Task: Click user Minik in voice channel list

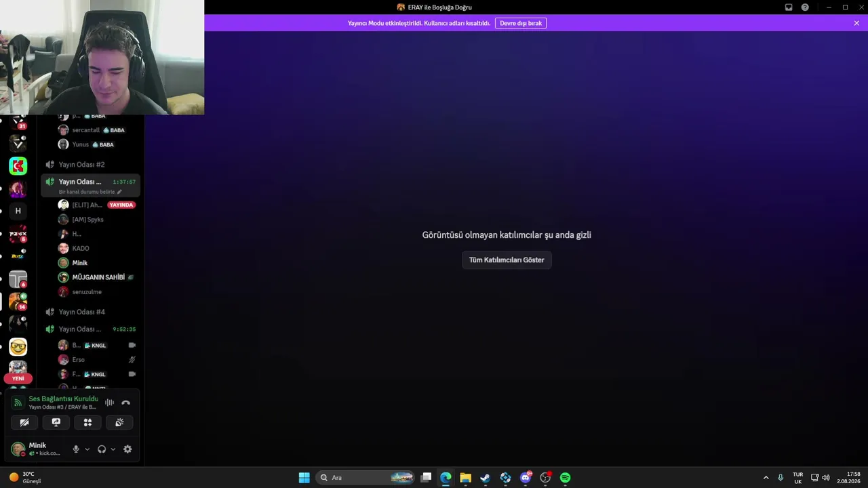Action: (79, 263)
